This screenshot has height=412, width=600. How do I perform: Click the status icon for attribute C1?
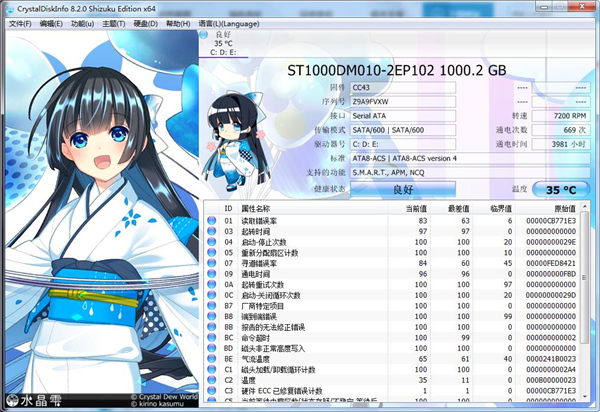click(x=212, y=370)
